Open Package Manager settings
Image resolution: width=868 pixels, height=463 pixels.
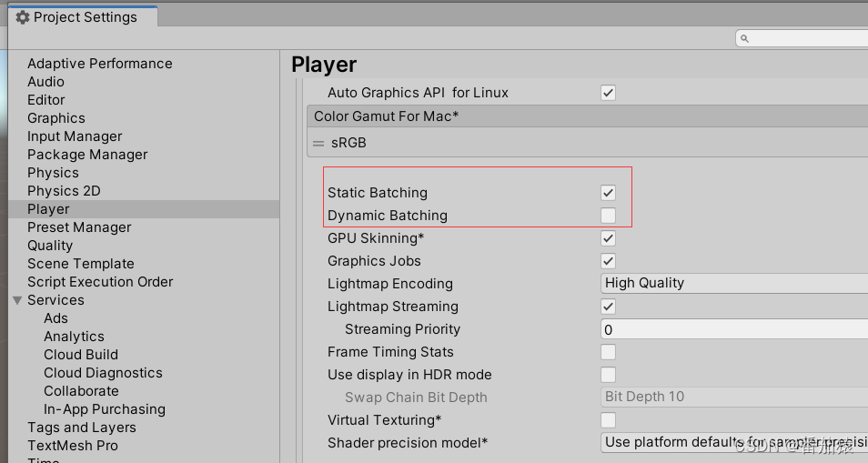tap(87, 155)
